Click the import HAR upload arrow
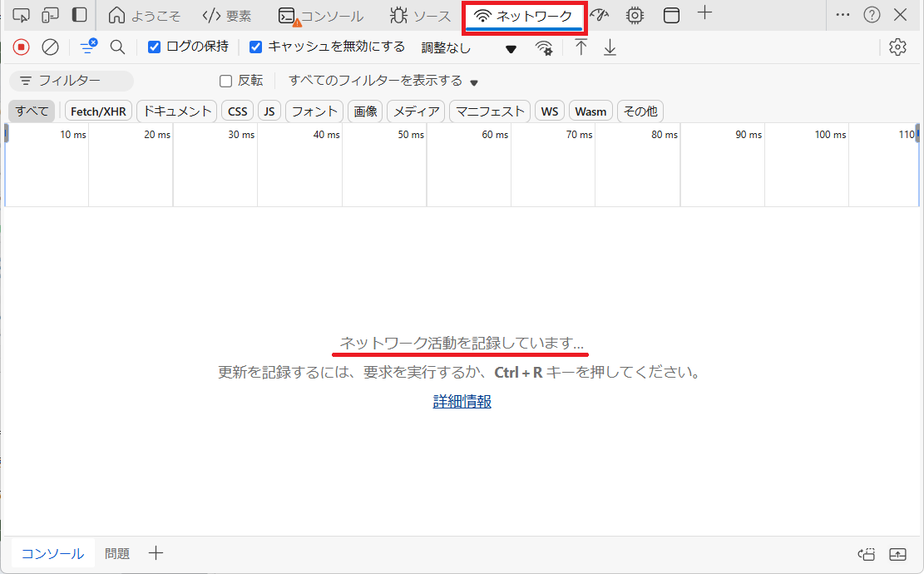The height and width of the screenshot is (574, 924). pos(581,47)
